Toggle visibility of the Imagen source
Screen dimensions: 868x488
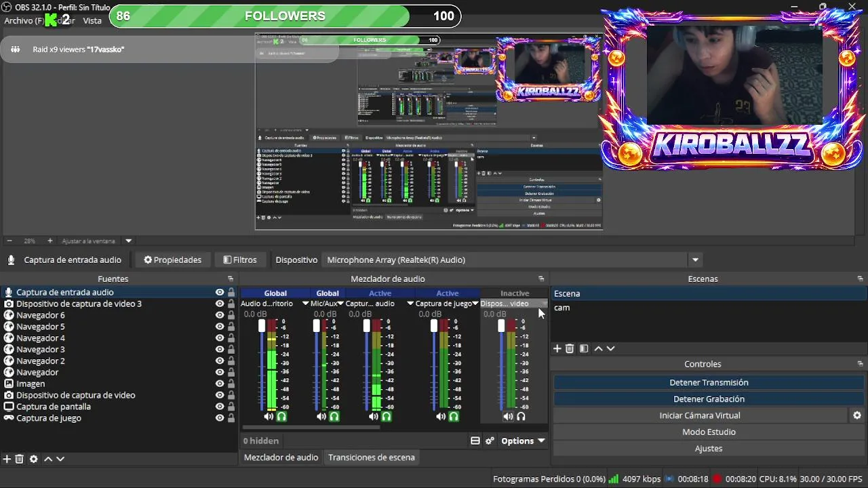220,384
